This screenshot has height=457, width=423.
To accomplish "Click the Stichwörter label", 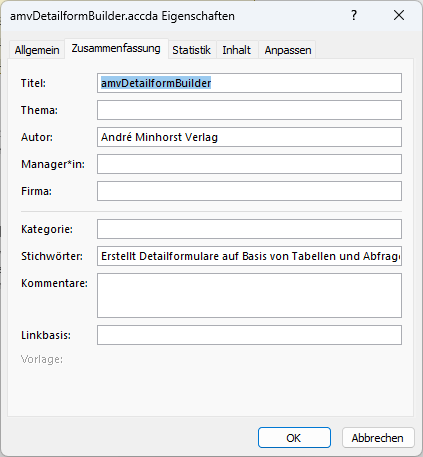I will click(x=52, y=256).
